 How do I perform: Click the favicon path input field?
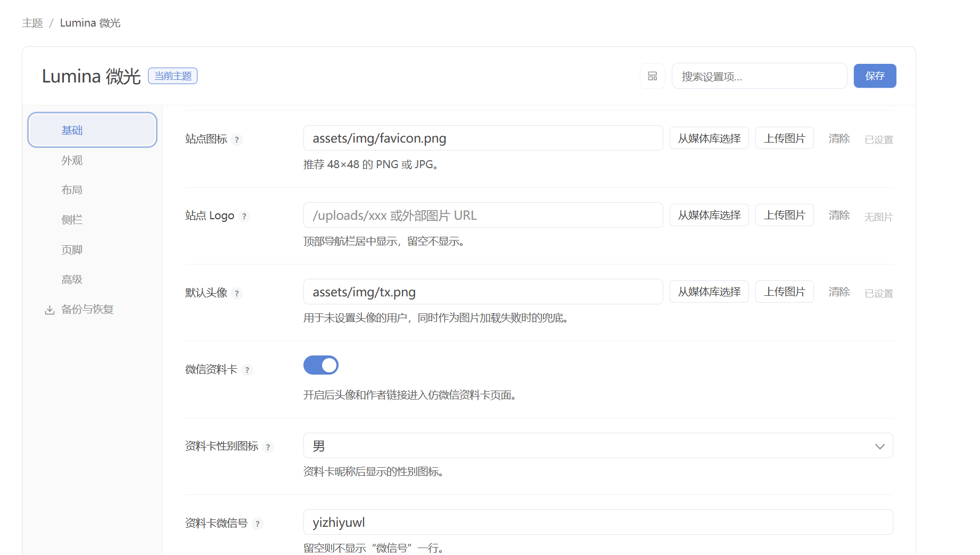(483, 138)
